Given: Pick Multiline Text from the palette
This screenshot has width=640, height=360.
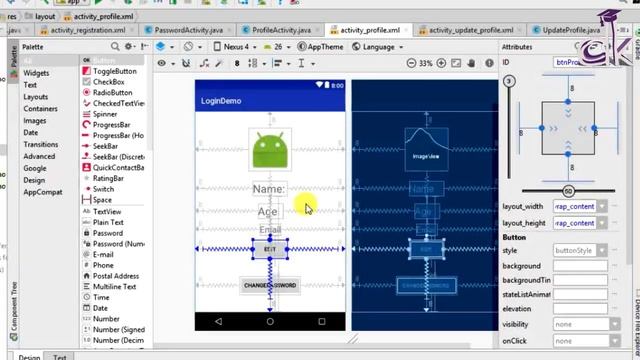Looking at the screenshot, I should (110, 287).
